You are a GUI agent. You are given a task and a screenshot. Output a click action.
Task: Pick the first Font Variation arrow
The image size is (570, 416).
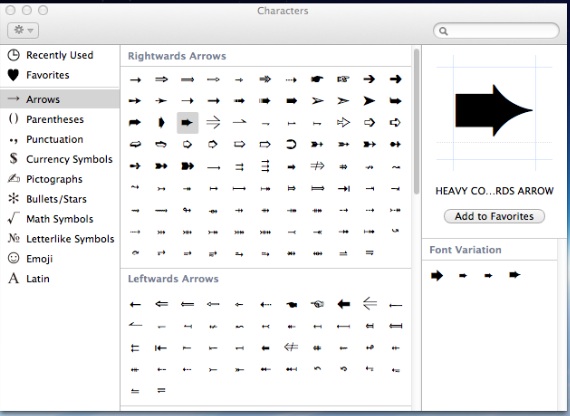437,275
